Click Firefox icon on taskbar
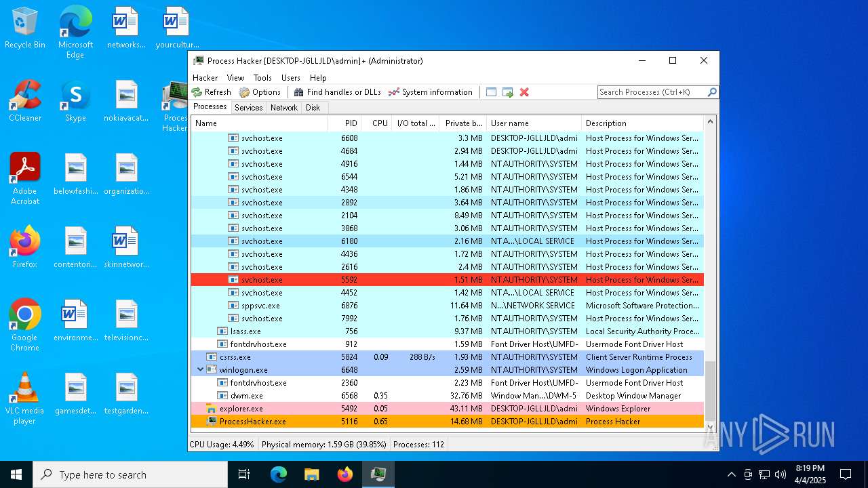 tap(345, 474)
